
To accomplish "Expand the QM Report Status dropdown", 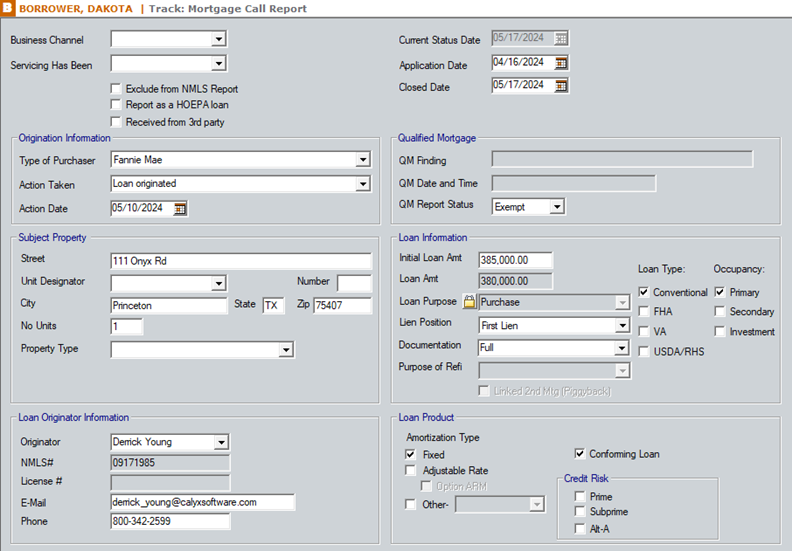I will click(557, 207).
